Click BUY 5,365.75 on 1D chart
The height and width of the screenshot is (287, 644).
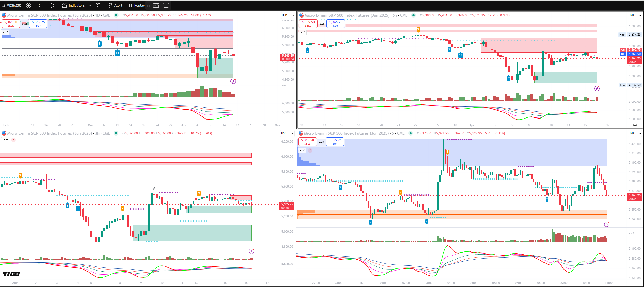coord(38,24)
